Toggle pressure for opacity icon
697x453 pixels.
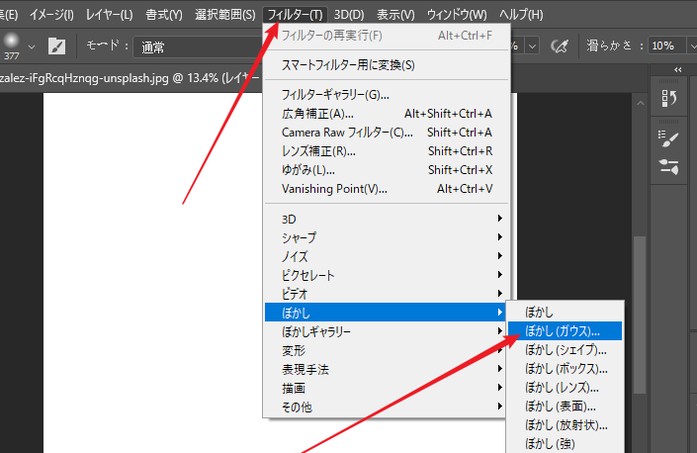click(559, 45)
